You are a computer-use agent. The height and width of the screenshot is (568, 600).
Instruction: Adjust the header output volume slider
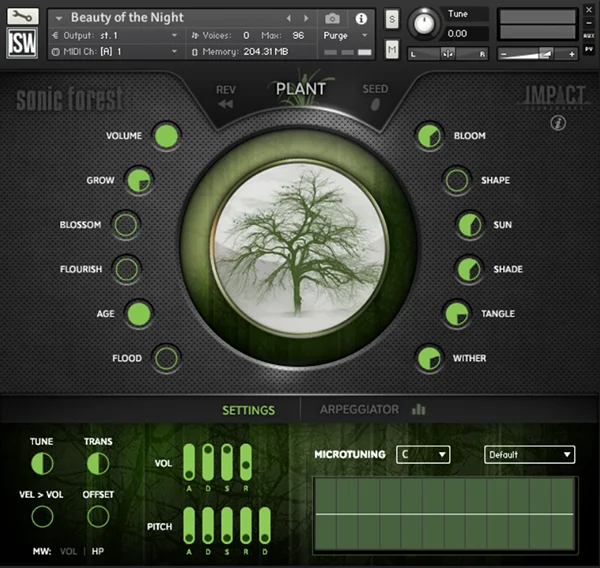[538, 54]
